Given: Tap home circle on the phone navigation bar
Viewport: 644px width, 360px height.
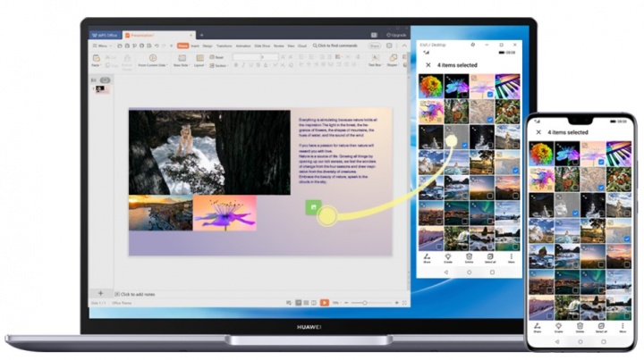Looking at the screenshot, I should [x=580, y=341].
